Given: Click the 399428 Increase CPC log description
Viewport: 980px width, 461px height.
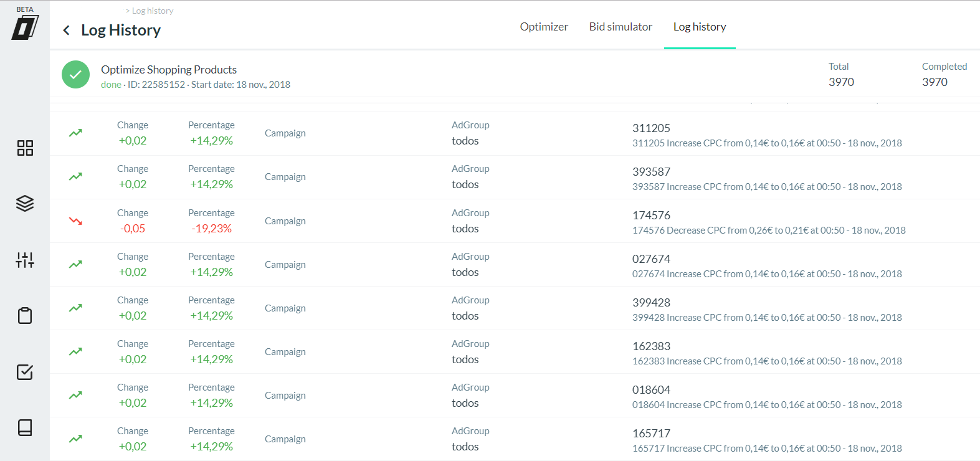Looking at the screenshot, I should click(767, 318).
